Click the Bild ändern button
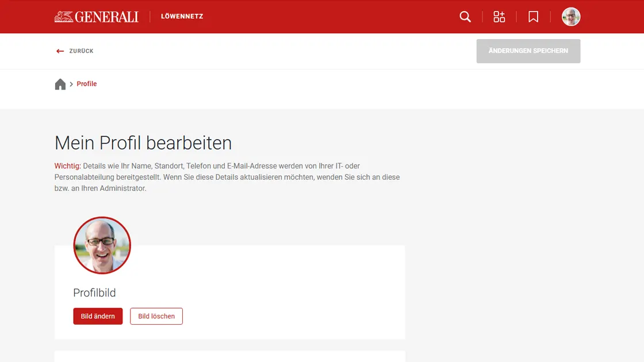The height and width of the screenshot is (362, 644). [98, 316]
